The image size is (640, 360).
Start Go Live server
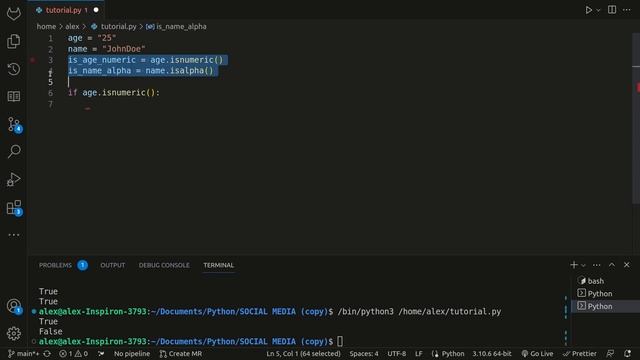[537, 353]
